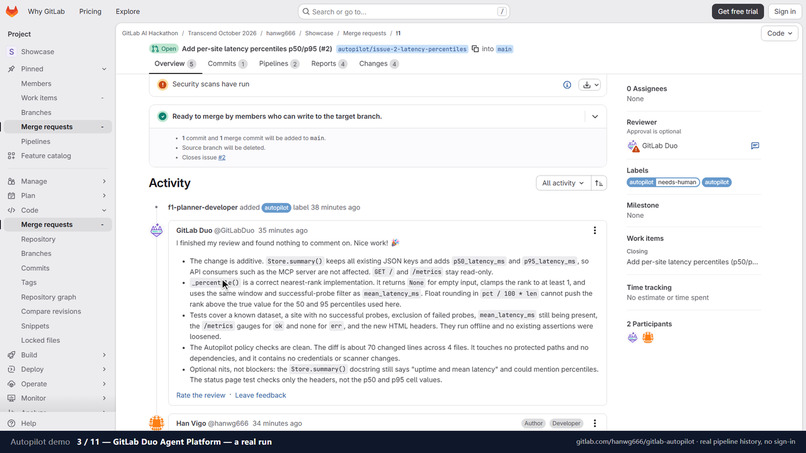Screen dimensions: 806x453
Task: Open the GitLab logo home link
Action: [12, 11]
